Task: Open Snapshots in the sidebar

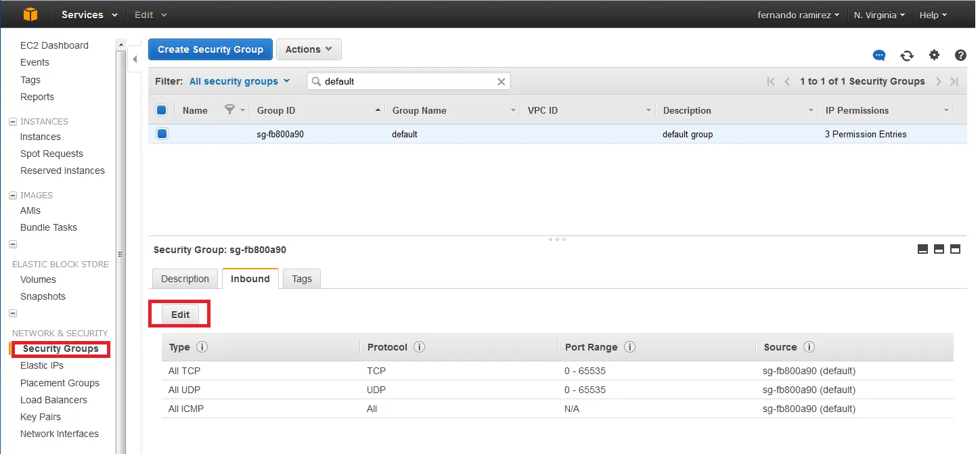Action: click(43, 296)
